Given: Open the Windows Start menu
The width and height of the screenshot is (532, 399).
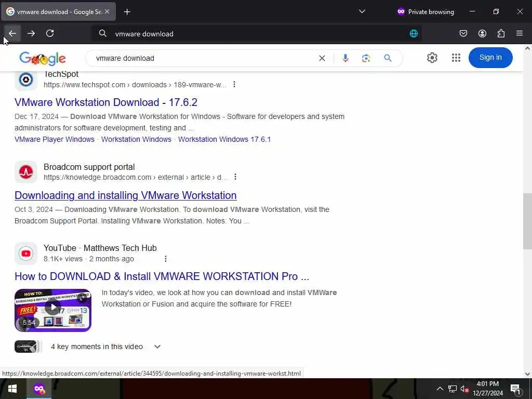Looking at the screenshot, I should tap(12, 389).
